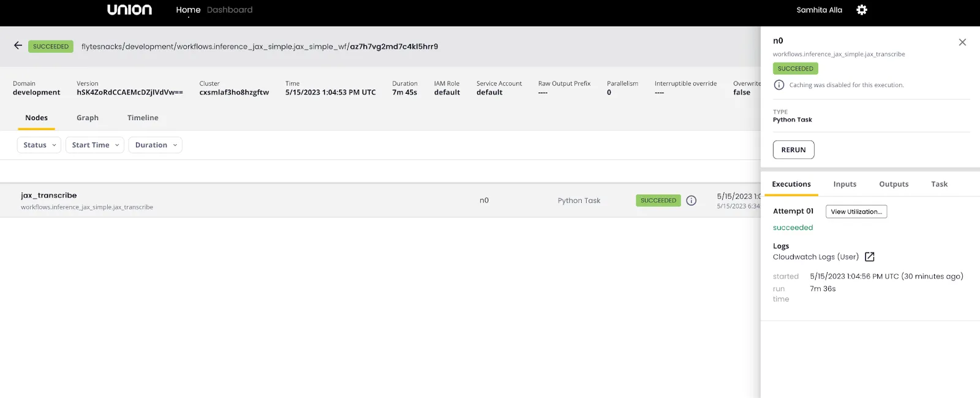Click the Version value hSK4ZoRdCCAEMcDZjlVdVw==
The width and height of the screenshot is (980, 398).
tap(130, 93)
